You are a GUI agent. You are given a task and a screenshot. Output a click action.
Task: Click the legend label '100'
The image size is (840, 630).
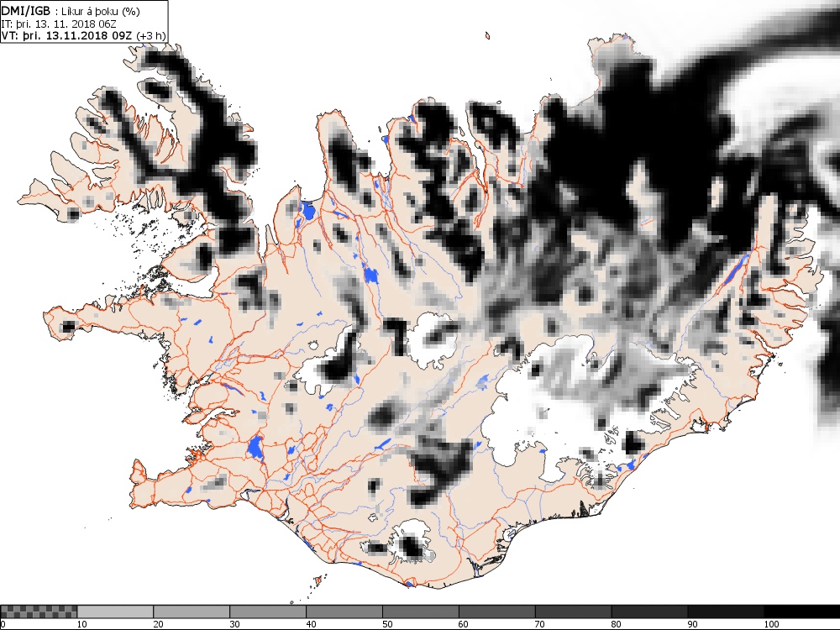point(771,624)
